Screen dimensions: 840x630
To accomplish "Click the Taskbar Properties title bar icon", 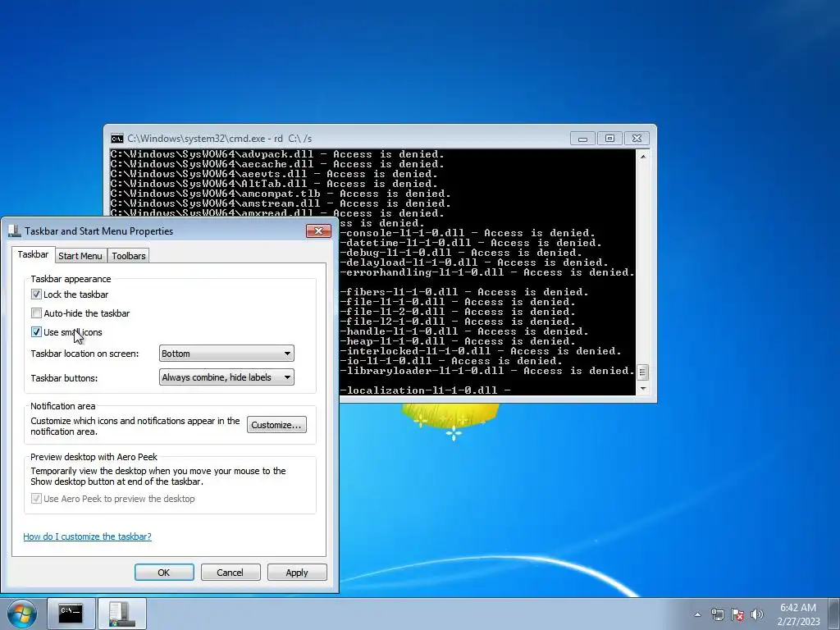I will point(15,231).
